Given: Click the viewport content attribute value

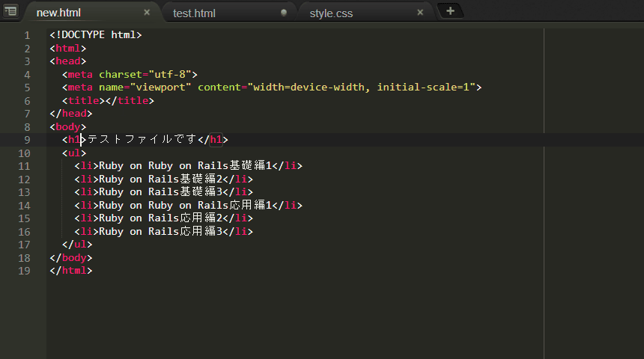Looking at the screenshot, I should 362,87.
